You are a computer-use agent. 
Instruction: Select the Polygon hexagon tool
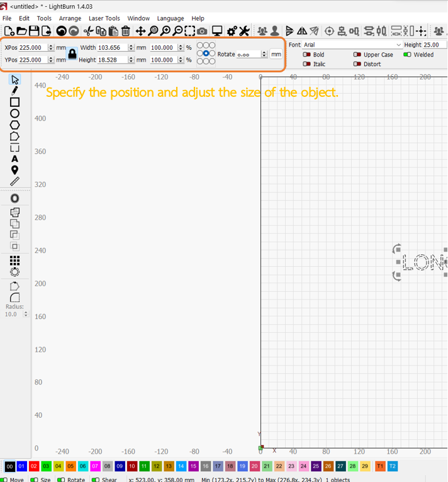tap(14, 125)
